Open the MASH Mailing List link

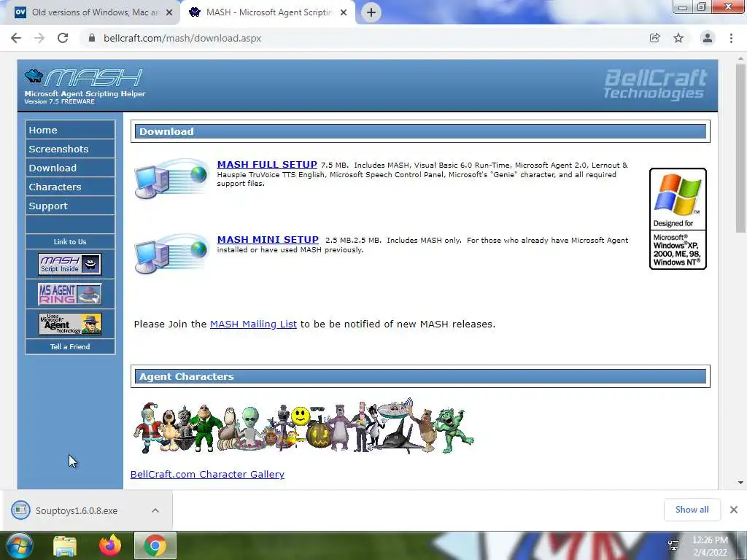pyautogui.click(x=253, y=324)
